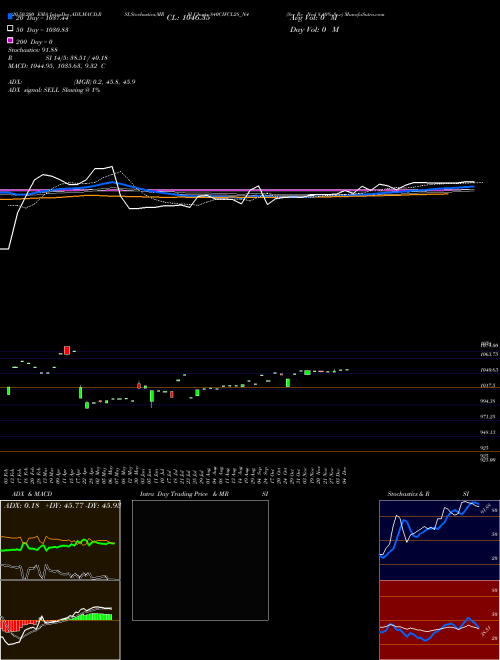The image size is (500, 660).
Task: Click the Day Vol: 0 M text
Action: 314,29
